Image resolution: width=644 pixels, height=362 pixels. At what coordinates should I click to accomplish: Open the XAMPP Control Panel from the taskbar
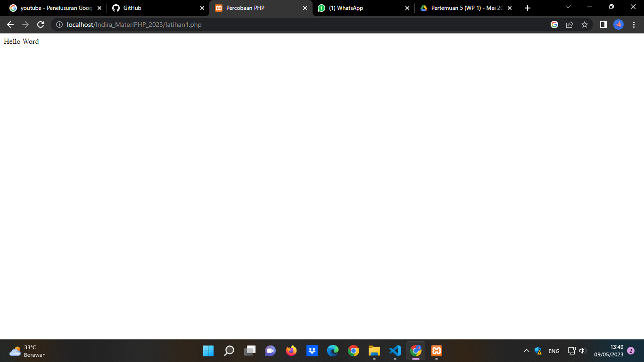[x=437, y=351]
